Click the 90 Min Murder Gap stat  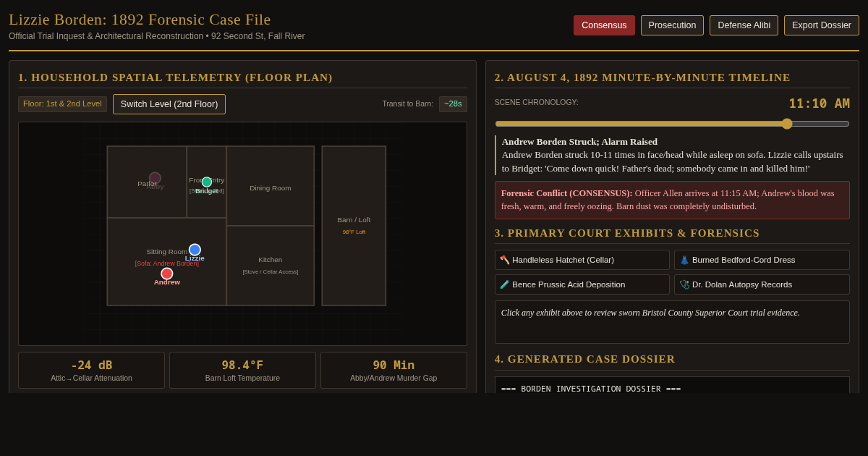tap(394, 370)
